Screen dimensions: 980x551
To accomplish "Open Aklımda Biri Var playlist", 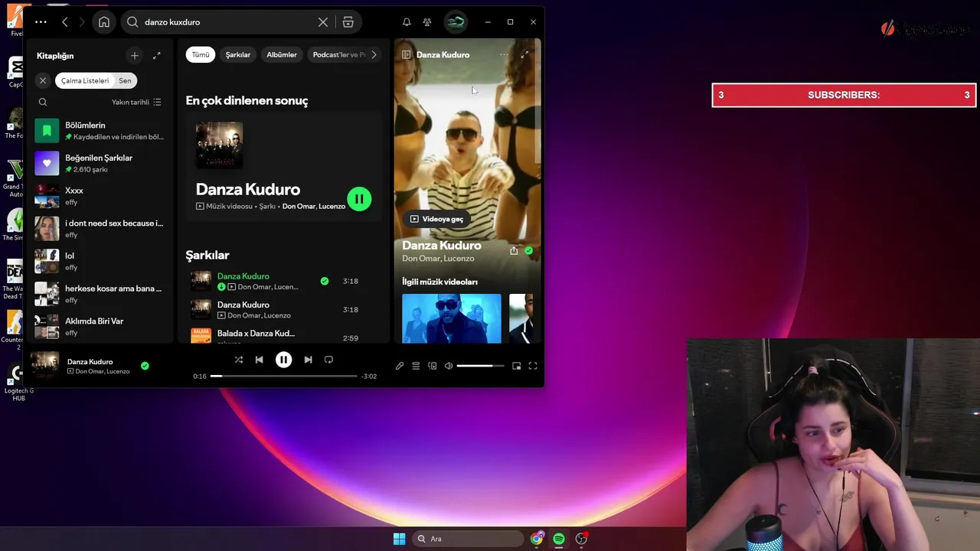I will pyautogui.click(x=100, y=327).
